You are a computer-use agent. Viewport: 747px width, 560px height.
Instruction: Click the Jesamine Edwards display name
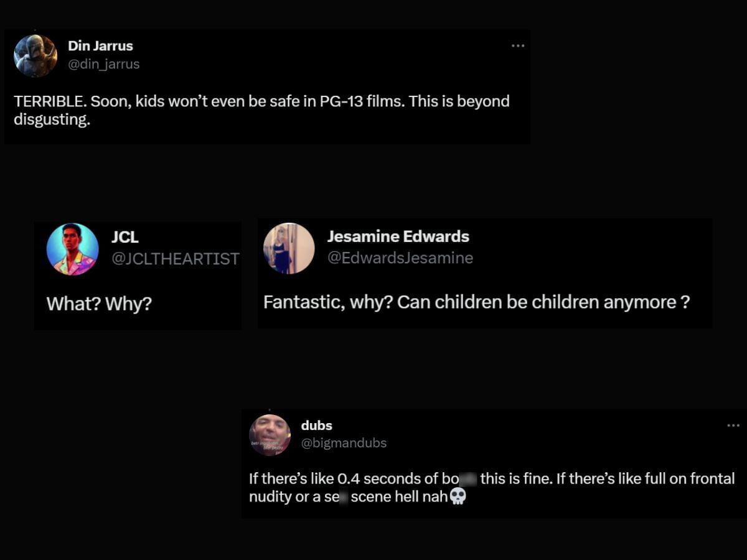click(398, 236)
